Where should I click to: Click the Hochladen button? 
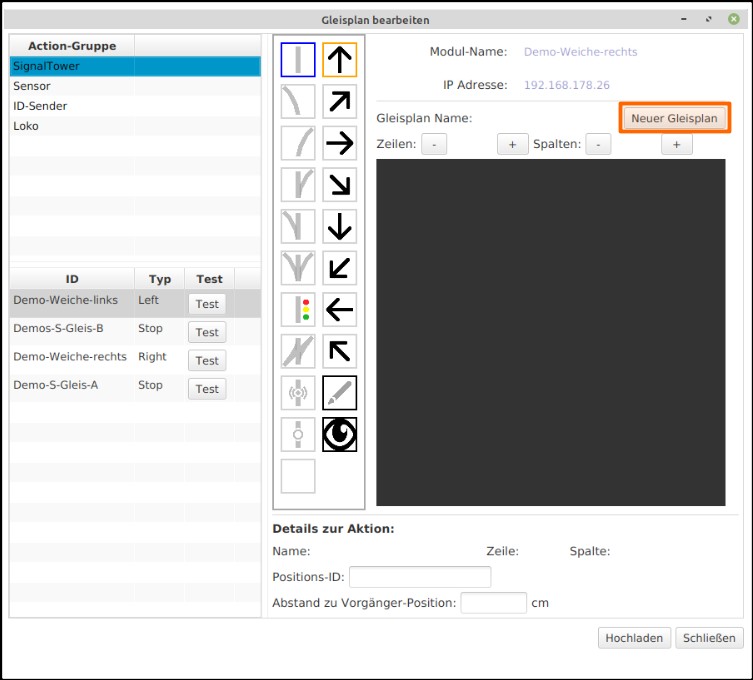[x=633, y=638]
